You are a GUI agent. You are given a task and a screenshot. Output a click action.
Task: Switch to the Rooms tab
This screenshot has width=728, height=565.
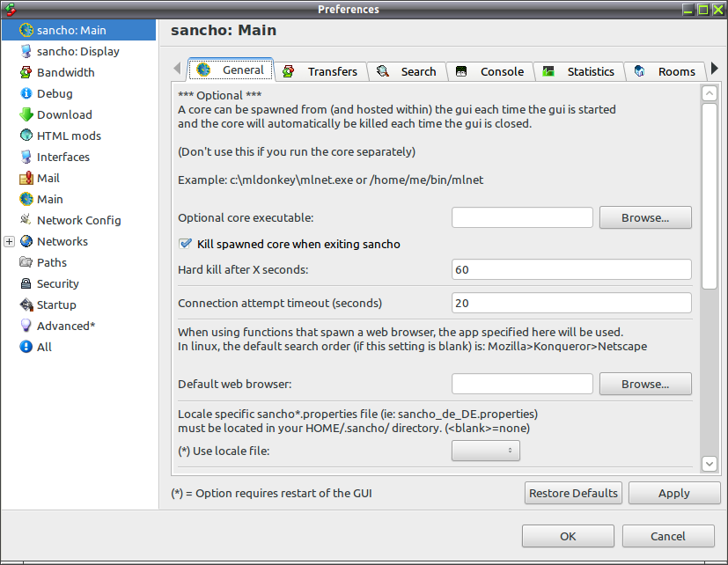click(665, 71)
